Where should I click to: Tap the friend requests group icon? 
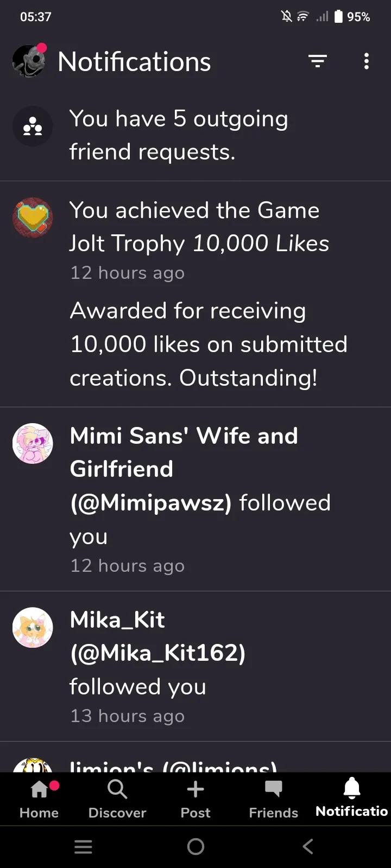(33, 126)
